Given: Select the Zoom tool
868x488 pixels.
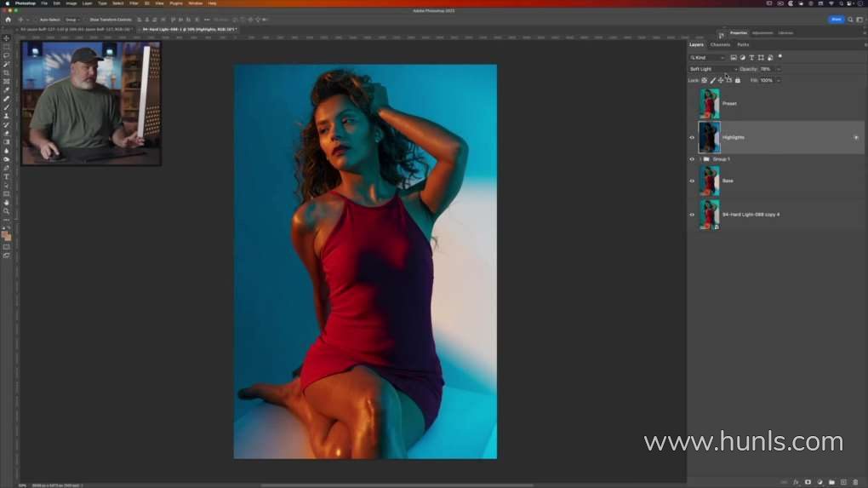Looking at the screenshot, I should pos(6,211).
